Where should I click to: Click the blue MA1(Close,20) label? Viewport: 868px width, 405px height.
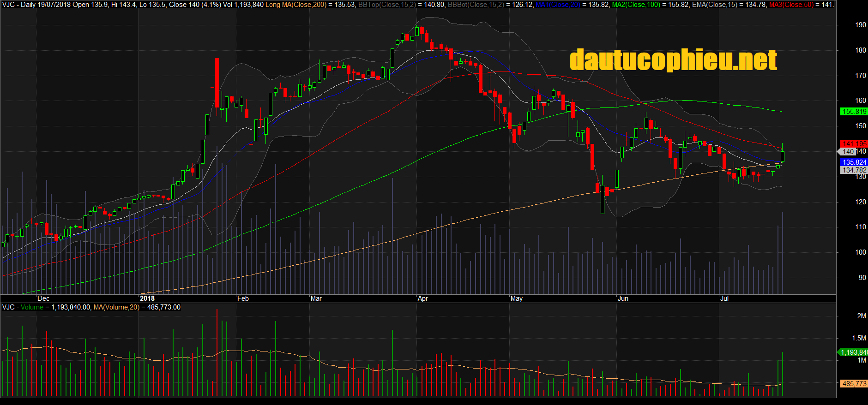pyautogui.click(x=558, y=5)
